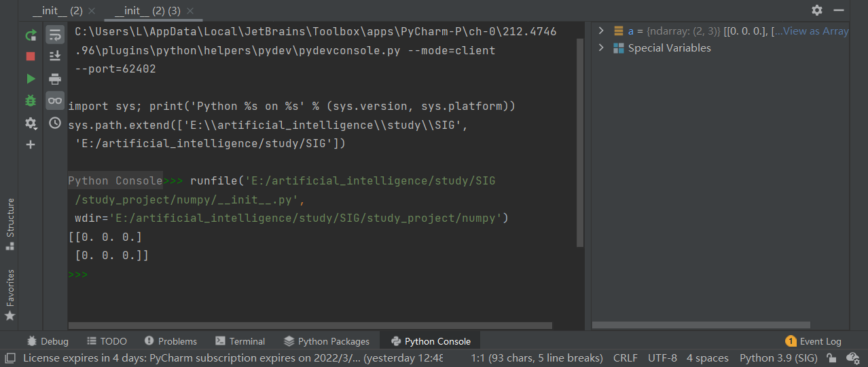This screenshot has height=367, width=868.
Task: Click the cloud settings icon in status bar
Action: 853,358
